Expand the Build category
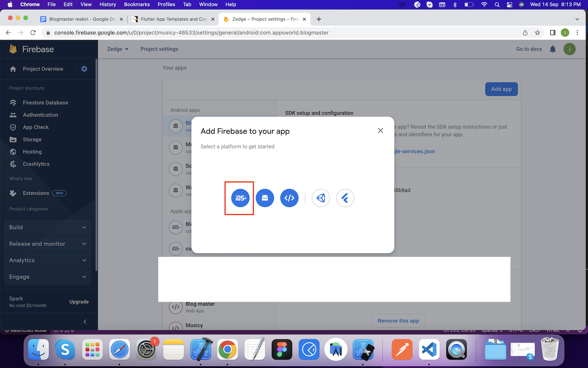 [x=47, y=227]
